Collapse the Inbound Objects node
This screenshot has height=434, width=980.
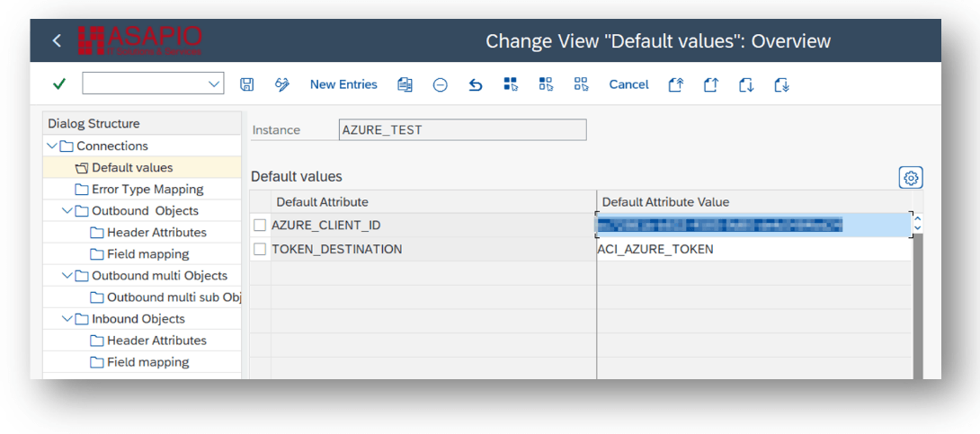pos(67,319)
